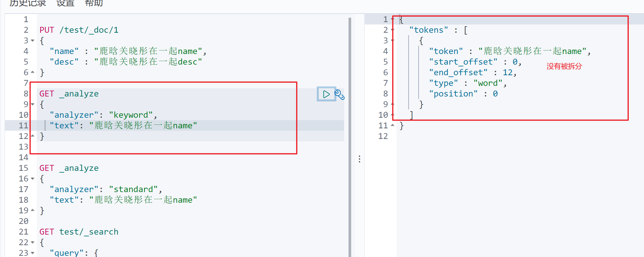Click the "end_offset" : 12 line

473,72
